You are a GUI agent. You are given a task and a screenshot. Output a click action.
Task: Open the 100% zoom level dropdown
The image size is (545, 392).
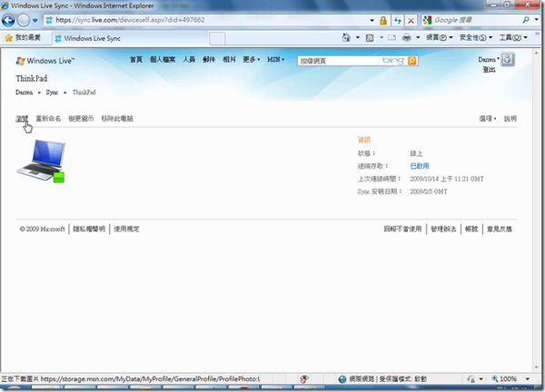pos(528,378)
